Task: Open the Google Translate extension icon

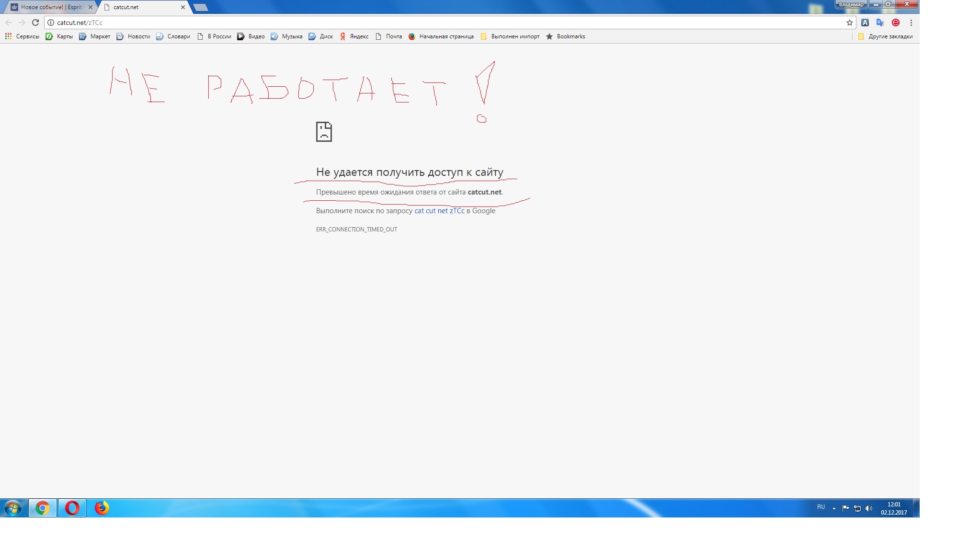Action: tap(880, 23)
